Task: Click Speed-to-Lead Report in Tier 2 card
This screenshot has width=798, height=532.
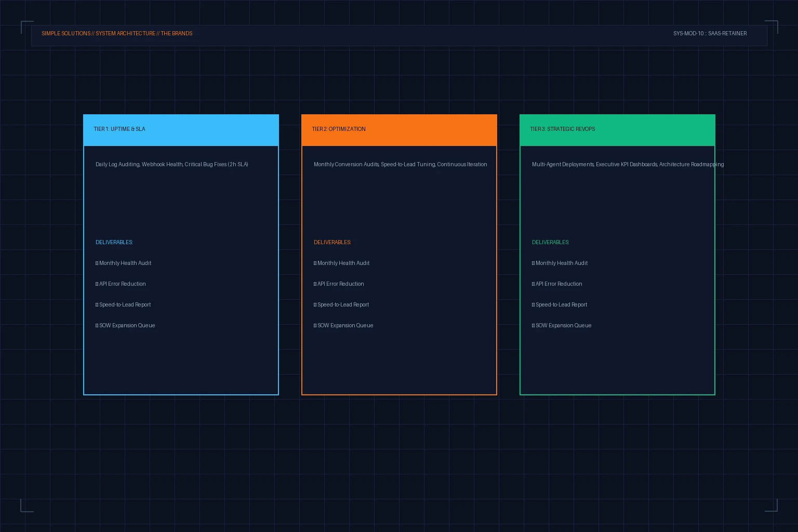Action: pyautogui.click(x=341, y=304)
